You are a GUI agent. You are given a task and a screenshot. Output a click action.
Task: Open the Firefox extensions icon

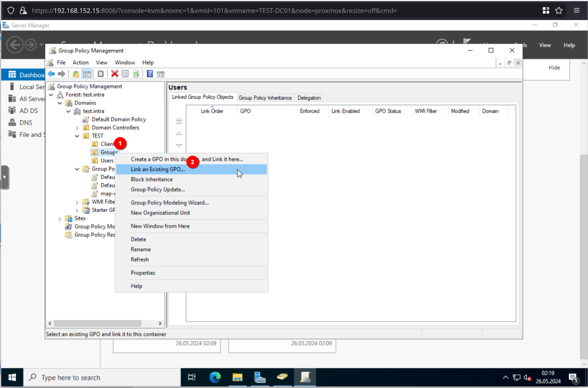(x=546, y=10)
